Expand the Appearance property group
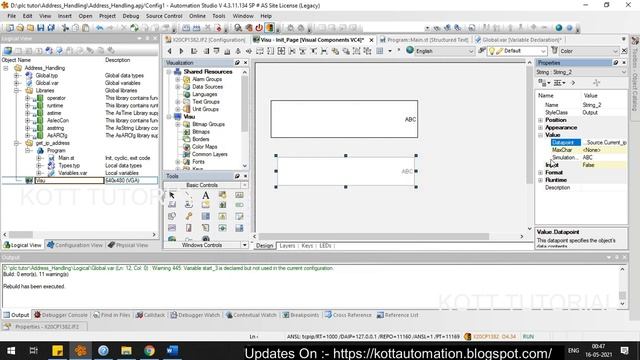The image size is (640, 360). [540, 127]
